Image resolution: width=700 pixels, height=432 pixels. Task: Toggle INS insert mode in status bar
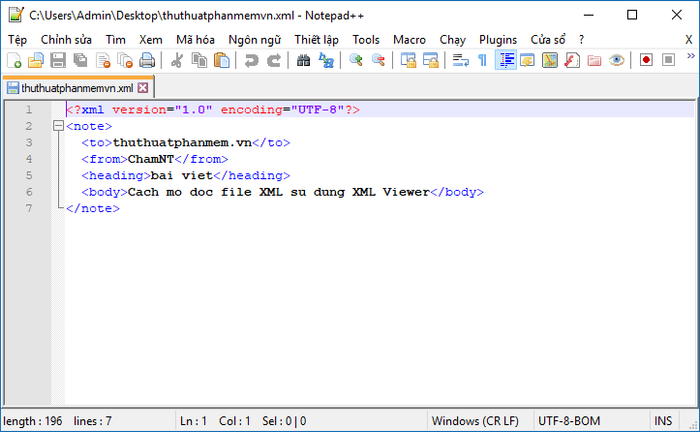pyautogui.click(x=663, y=421)
